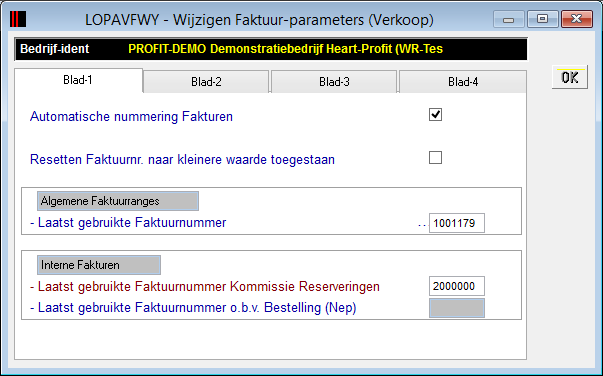Maximize the Faktuur-parameters window
This screenshot has width=603, height=376.
click(543, 19)
